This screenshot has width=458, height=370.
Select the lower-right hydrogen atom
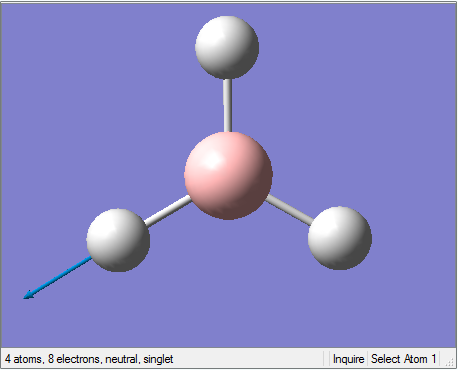340,238
